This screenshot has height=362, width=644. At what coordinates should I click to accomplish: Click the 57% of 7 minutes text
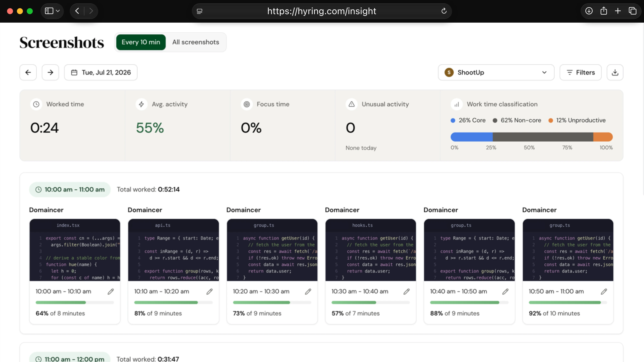coord(355,313)
